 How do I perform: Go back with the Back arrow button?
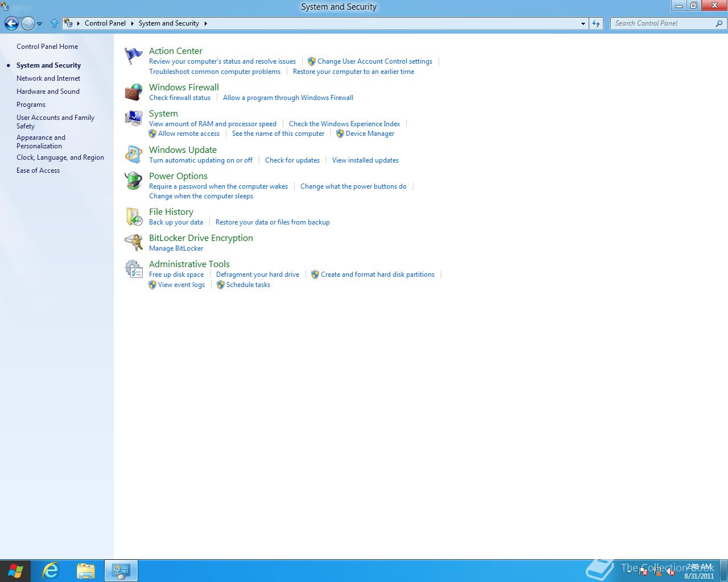pyautogui.click(x=11, y=23)
